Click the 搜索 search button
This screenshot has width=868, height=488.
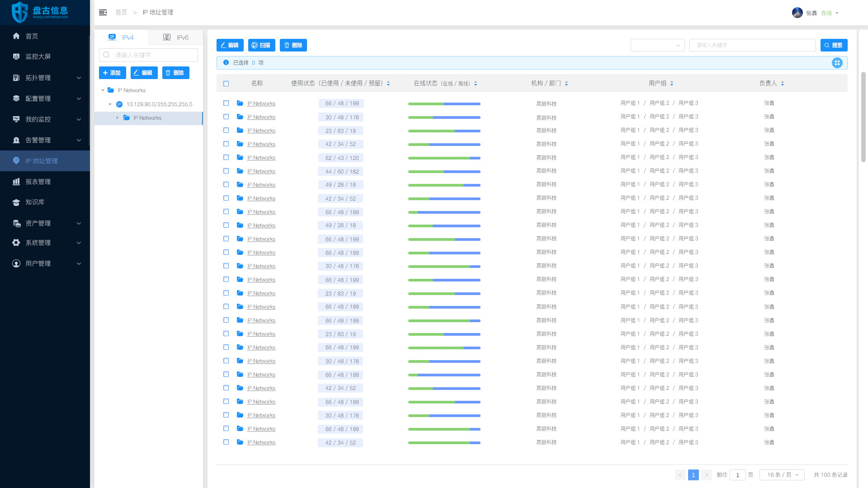click(834, 45)
